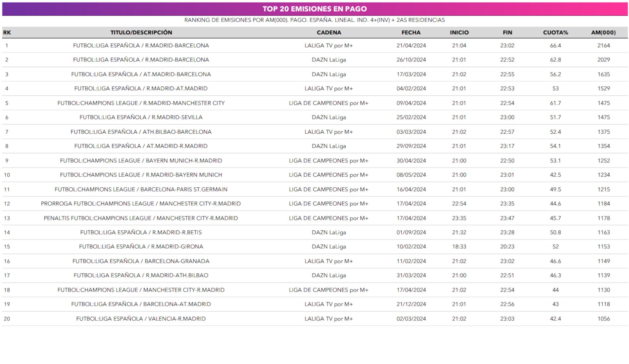This screenshot has height=364, width=629.
Task: Click the CADENA column header
Action: (x=328, y=32)
